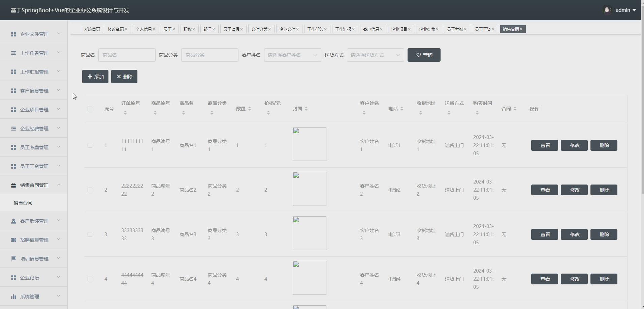The image size is (644, 309).
Task: Click the 添加 button
Action: [x=95, y=76]
